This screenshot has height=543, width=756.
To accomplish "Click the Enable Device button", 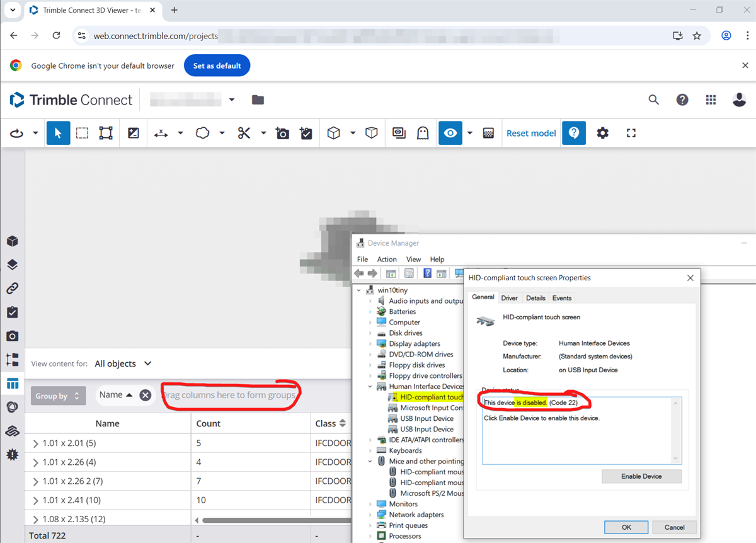I will coord(641,476).
